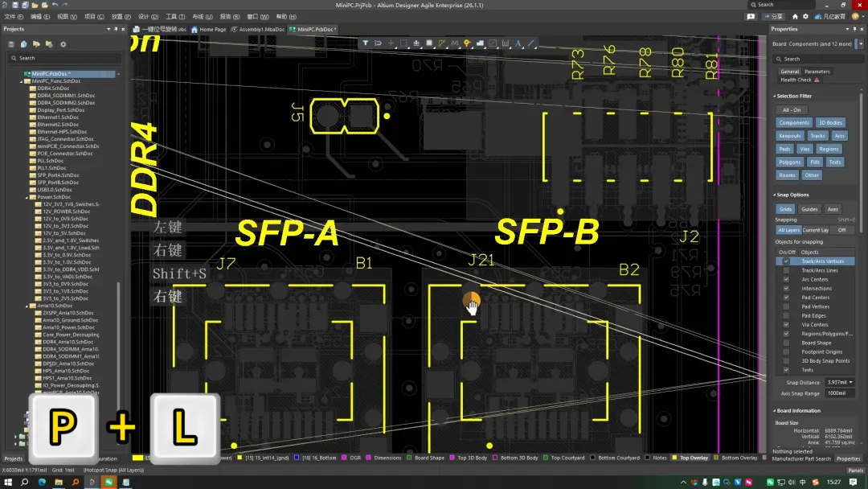Click the Board Shape layer color swatch

click(409, 458)
